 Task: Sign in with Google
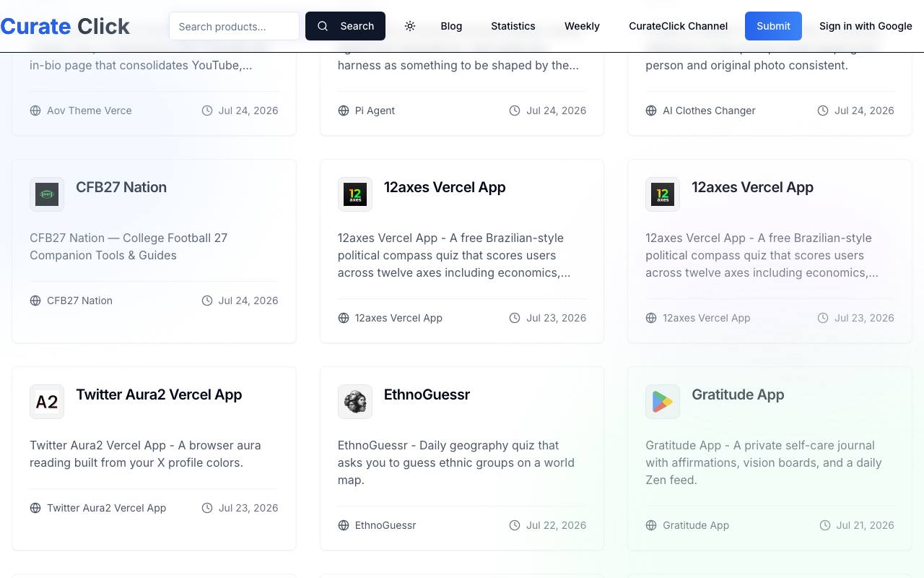tap(866, 26)
